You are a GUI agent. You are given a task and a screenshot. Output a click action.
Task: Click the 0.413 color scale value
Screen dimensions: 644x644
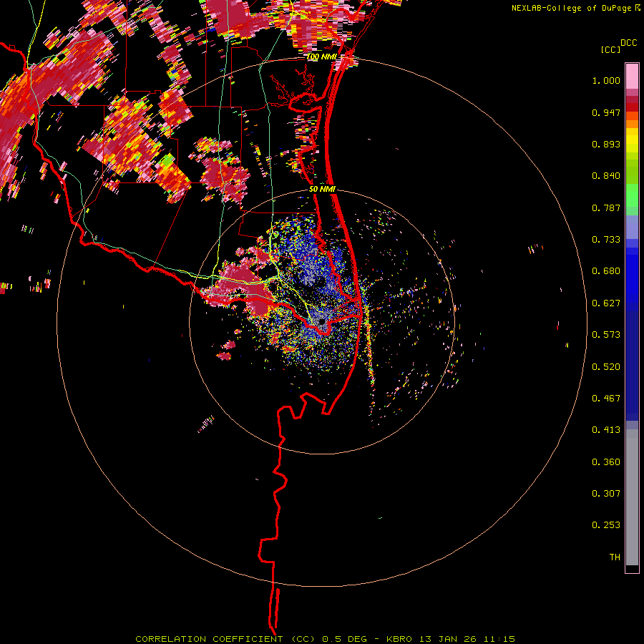606,430
